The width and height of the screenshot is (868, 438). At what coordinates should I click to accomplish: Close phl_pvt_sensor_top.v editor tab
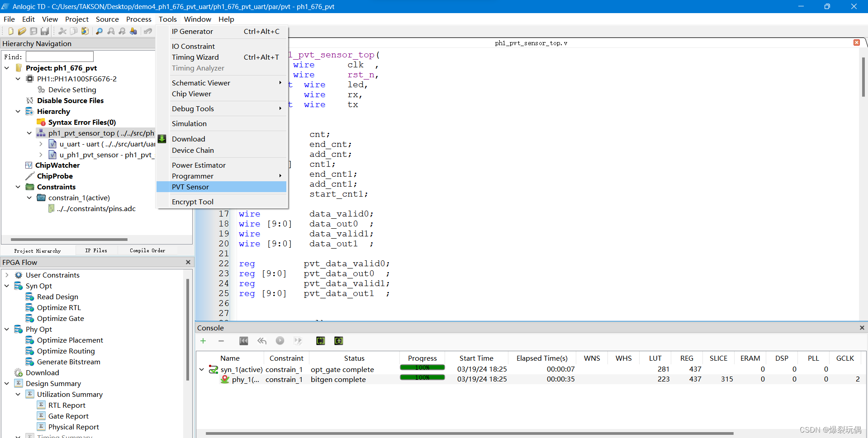pyautogui.click(x=857, y=42)
